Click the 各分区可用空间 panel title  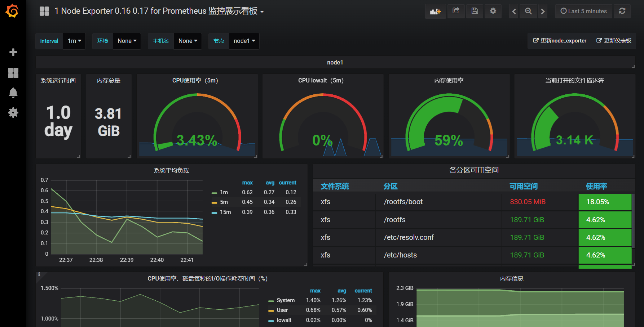(x=474, y=170)
